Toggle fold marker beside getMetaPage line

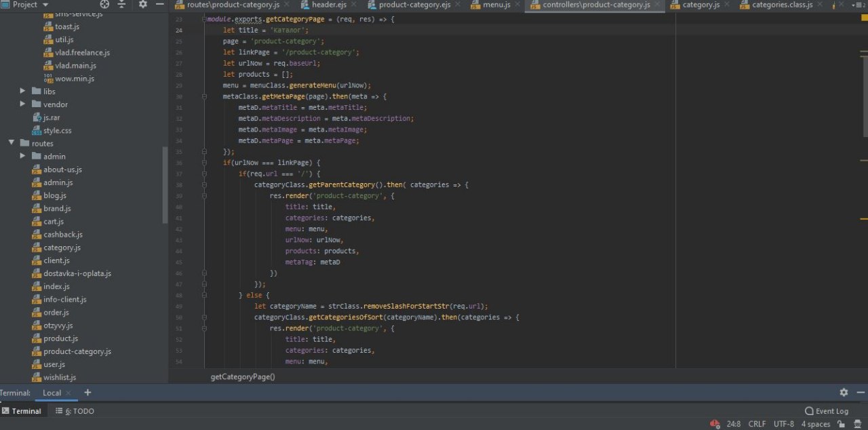point(205,96)
